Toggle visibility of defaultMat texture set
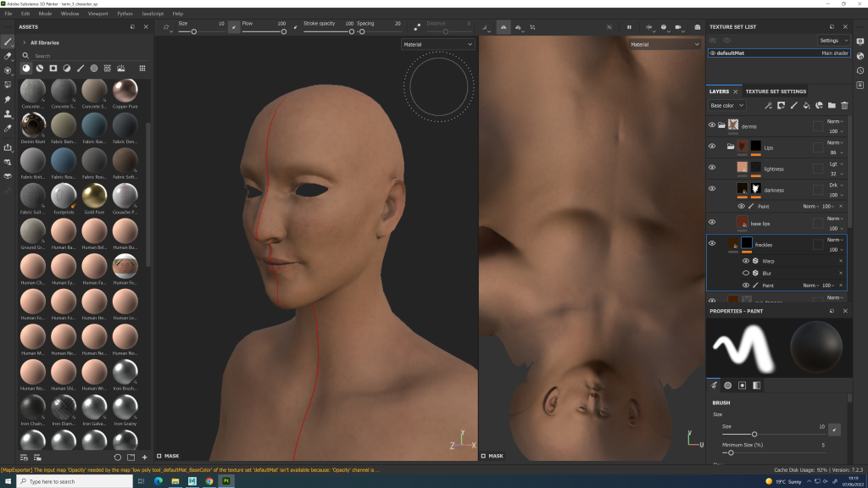The height and width of the screenshot is (488, 868). click(712, 53)
